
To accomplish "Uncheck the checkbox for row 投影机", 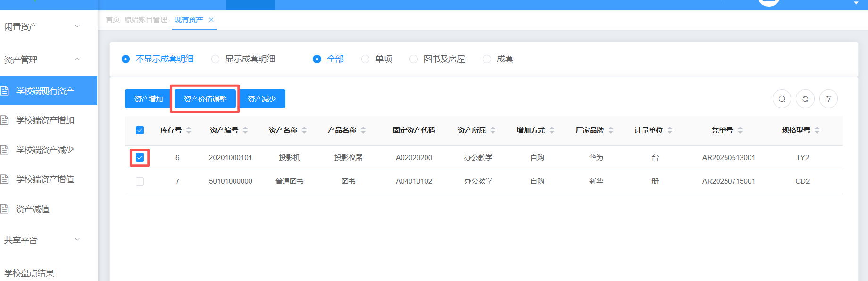I will pyautogui.click(x=140, y=157).
